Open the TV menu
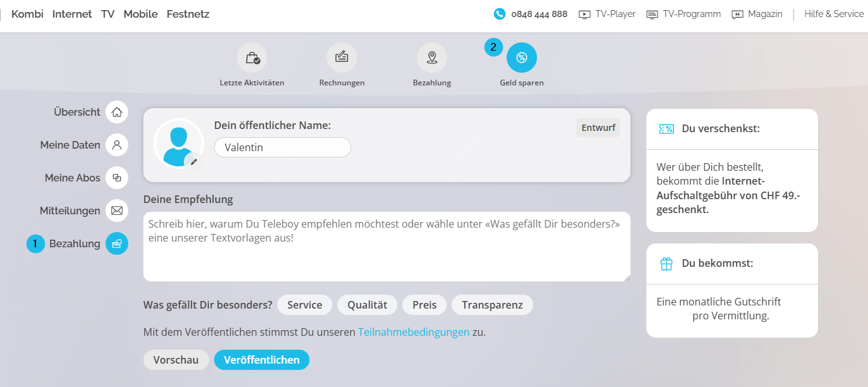 pos(108,14)
